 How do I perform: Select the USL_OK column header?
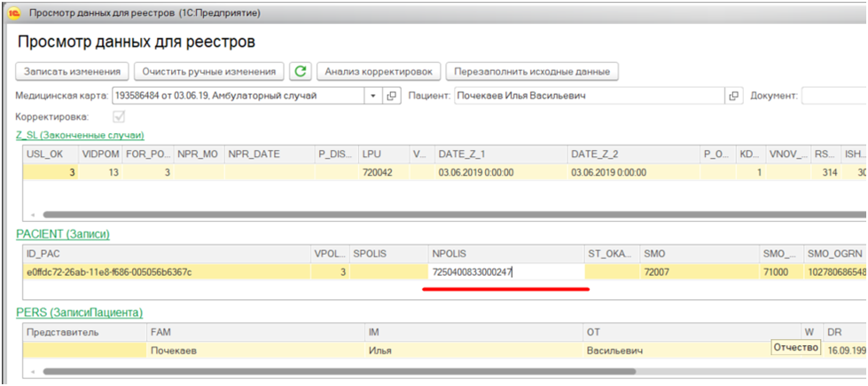click(51, 154)
